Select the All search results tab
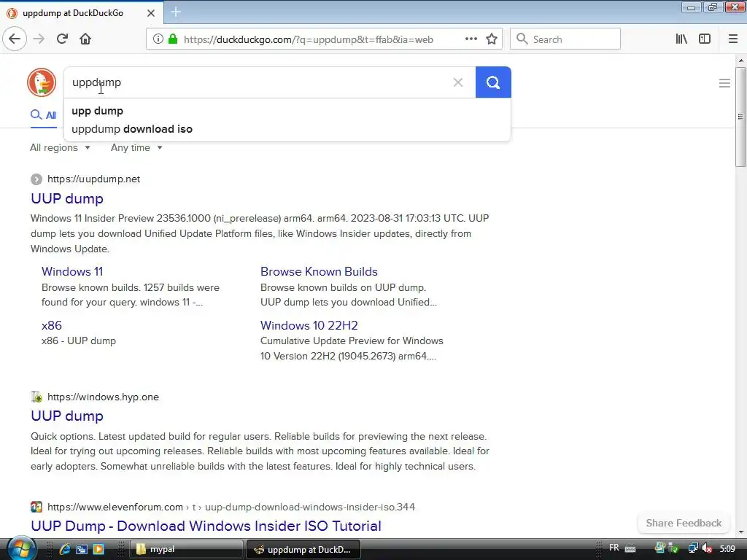The height and width of the screenshot is (560, 747). 44,115
